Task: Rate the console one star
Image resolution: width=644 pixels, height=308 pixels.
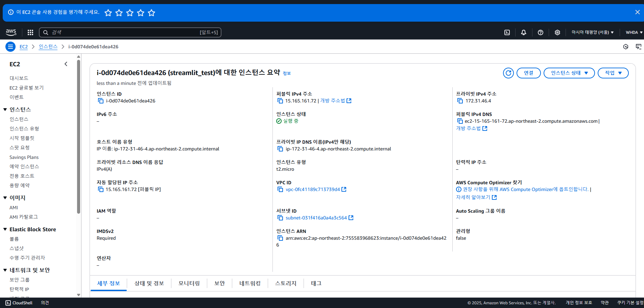Action: point(108,13)
